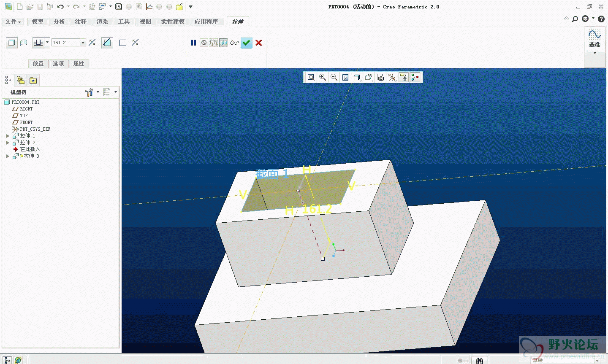Open the depth type option dropdown
This screenshot has width=608, height=364.
pos(47,42)
